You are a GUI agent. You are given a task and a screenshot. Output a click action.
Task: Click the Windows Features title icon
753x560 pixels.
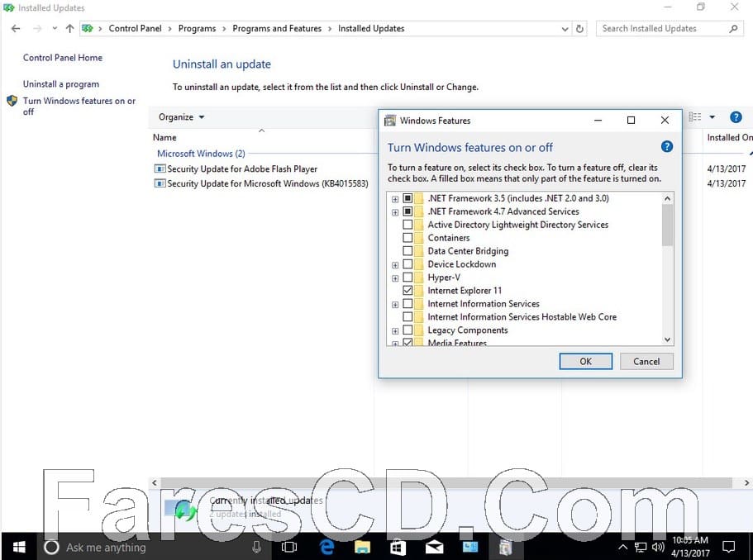click(390, 121)
